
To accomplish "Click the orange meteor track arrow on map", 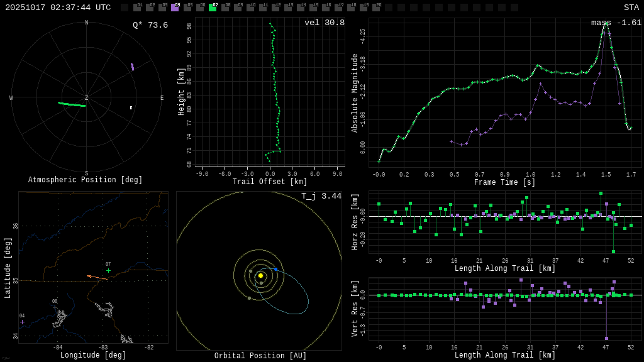I will [97, 277].
